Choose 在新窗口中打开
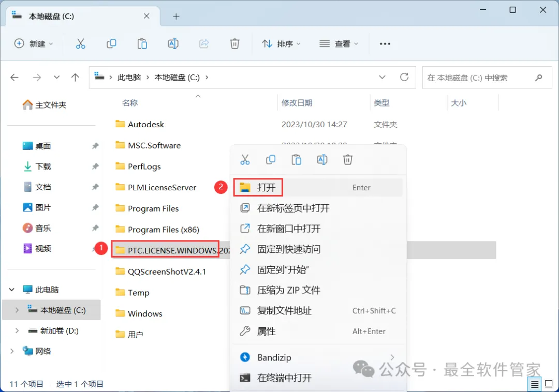Image resolution: width=559 pixels, height=392 pixels. pyautogui.click(x=318, y=229)
